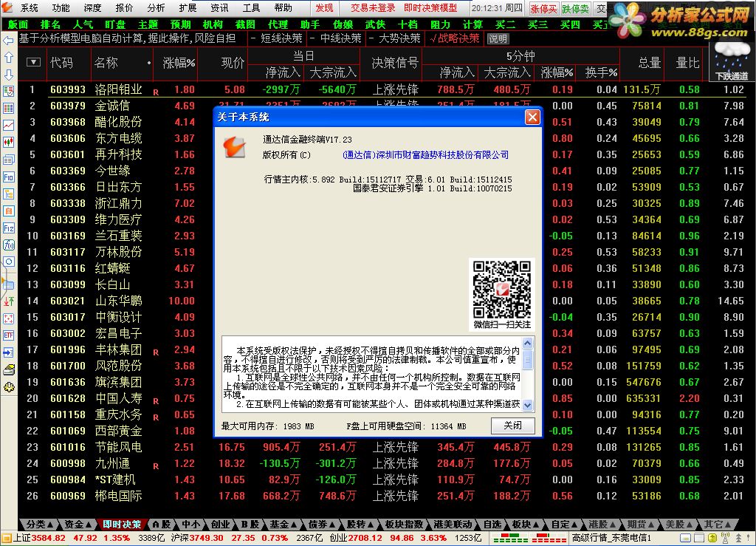756x546 pixels.
Task: Expand the 股转▲ tab menu
Action: [x=360, y=525]
